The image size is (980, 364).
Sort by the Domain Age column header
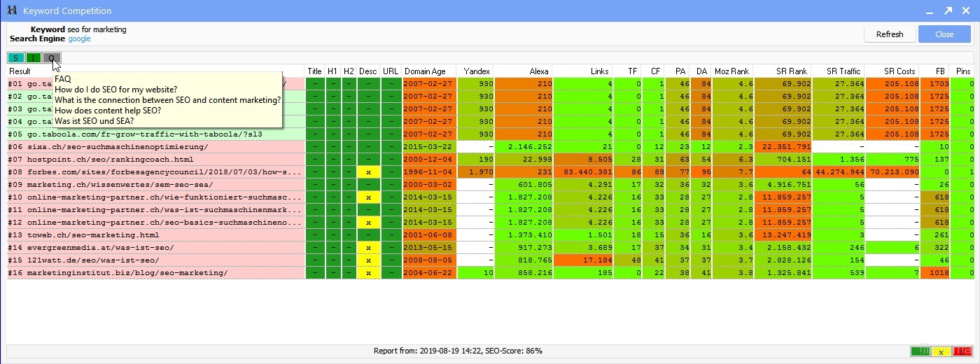coord(429,71)
